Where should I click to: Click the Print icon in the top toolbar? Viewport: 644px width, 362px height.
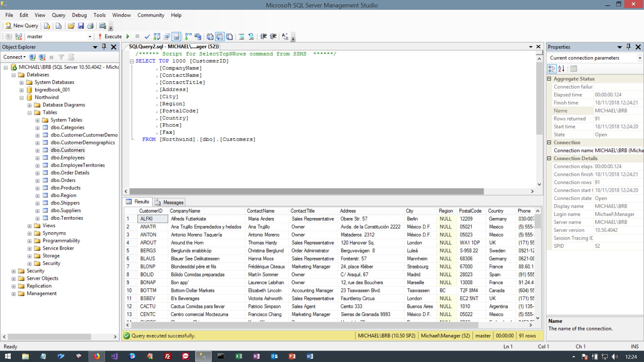pyautogui.click(x=90, y=26)
